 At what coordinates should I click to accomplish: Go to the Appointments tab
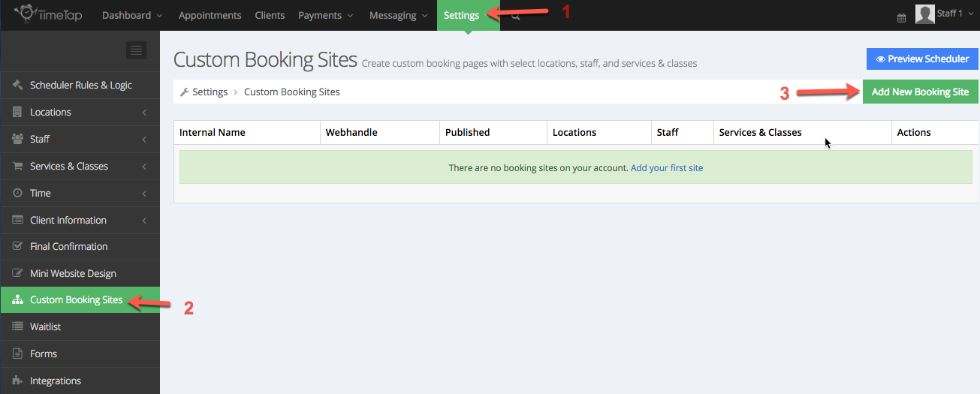point(210,15)
